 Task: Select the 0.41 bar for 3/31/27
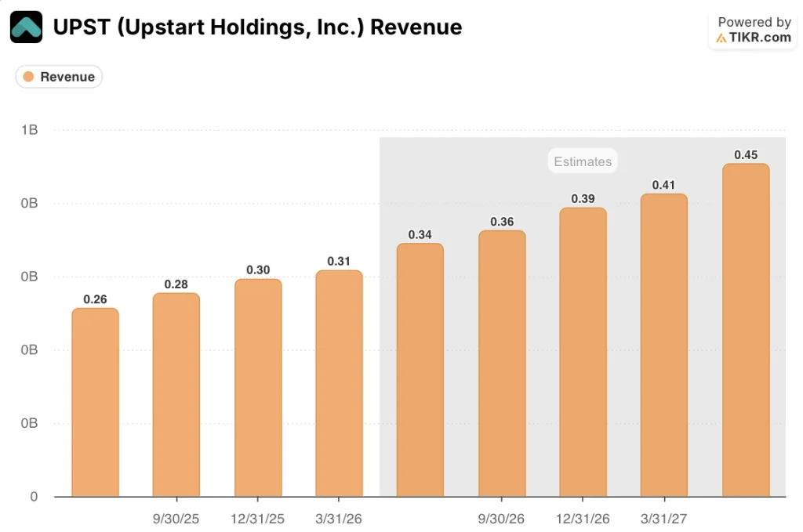coord(663,345)
